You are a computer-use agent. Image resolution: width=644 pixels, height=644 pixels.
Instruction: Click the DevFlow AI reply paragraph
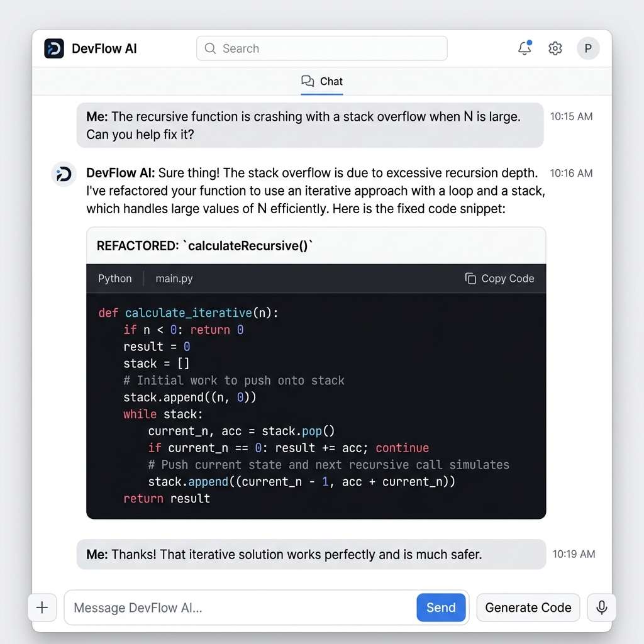coord(316,191)
